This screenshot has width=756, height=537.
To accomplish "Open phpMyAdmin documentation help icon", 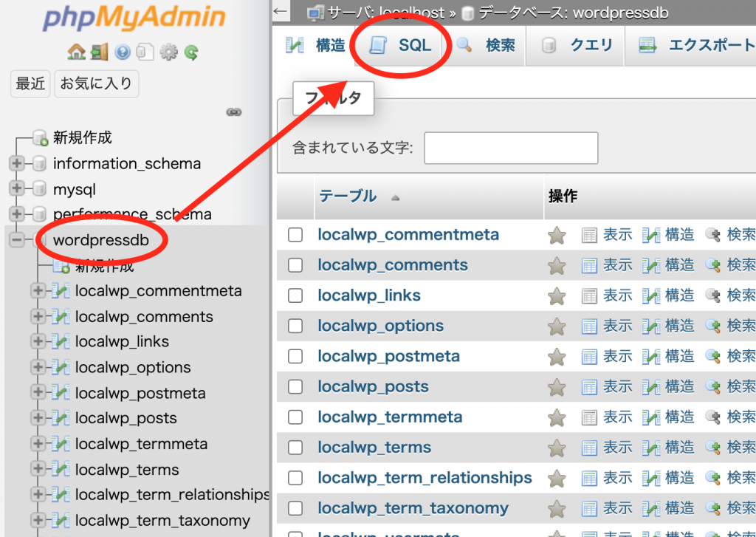I will coord(123,52).
